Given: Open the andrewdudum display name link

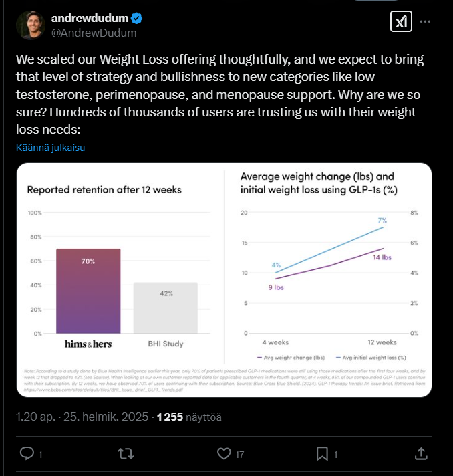Looking at the screenshot, I should pos(90,18).
